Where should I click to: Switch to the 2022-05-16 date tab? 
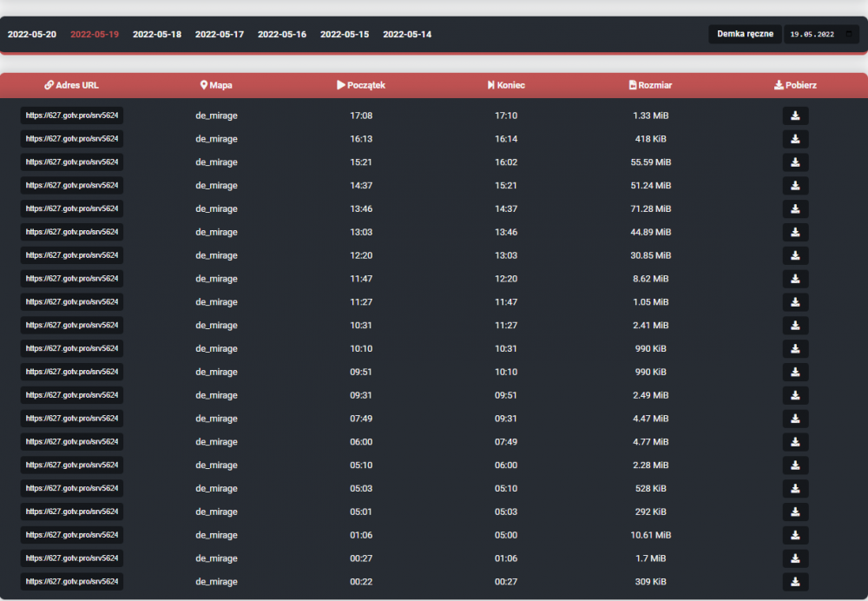pyautogui.click(x=282, y=35)
